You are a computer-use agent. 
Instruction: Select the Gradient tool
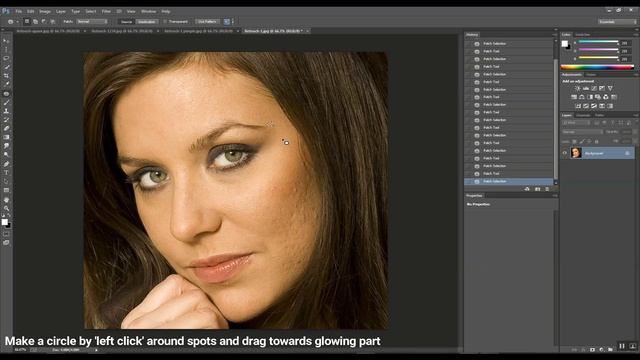pos(6,137)
